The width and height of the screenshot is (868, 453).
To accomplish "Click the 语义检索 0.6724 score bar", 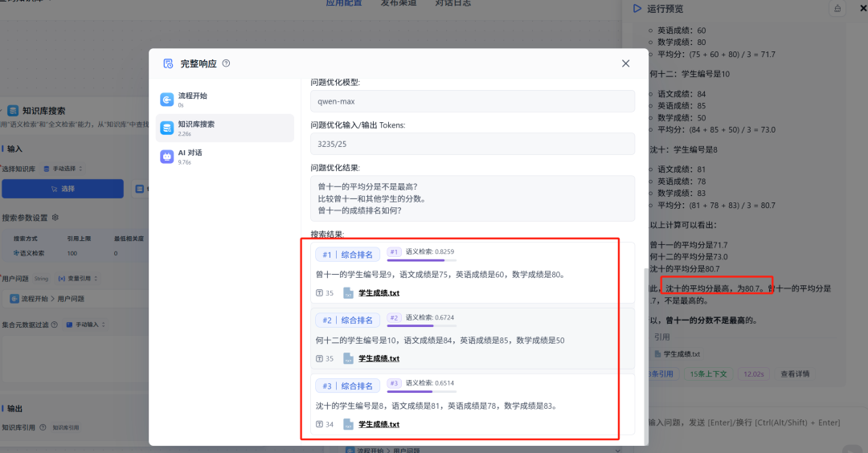I will 422,326.
